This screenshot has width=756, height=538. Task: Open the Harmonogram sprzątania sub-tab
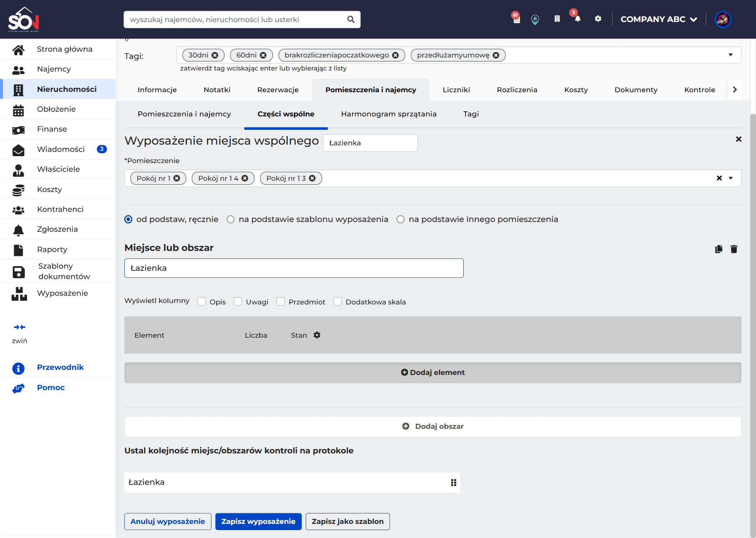point(389,114)
